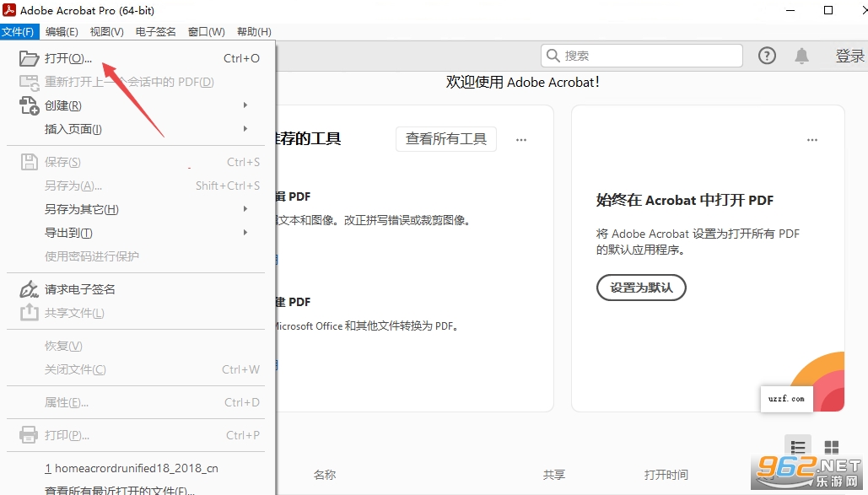
Task: Click the 登录 sign-in link
Action: tap(849, 56)
